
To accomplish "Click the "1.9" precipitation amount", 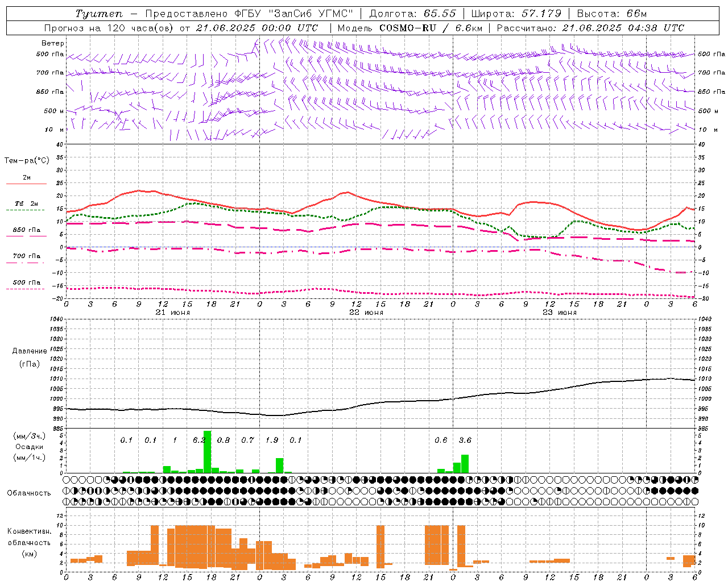I will [272, 440].
